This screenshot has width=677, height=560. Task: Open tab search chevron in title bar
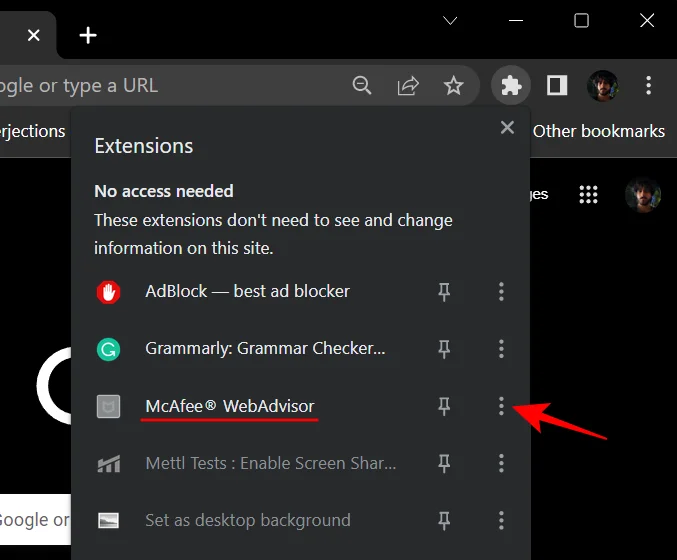coord(450,20)
